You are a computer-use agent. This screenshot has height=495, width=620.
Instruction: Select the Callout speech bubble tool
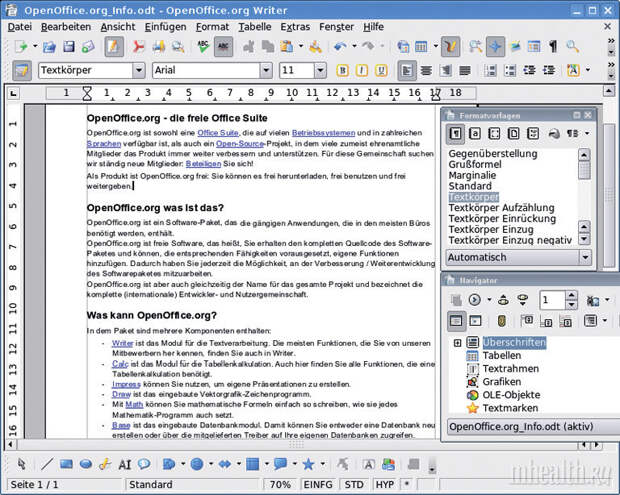[x=144, y=464]
